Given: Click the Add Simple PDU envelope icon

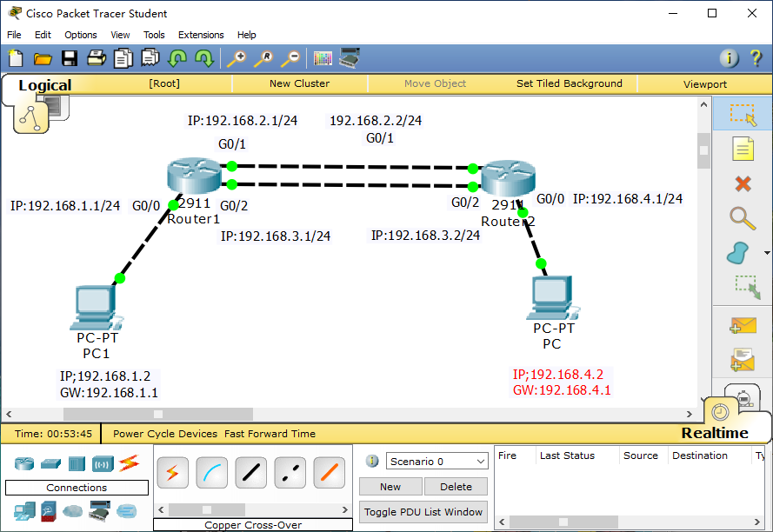Looking at the screenshot, I should [743, 325].
